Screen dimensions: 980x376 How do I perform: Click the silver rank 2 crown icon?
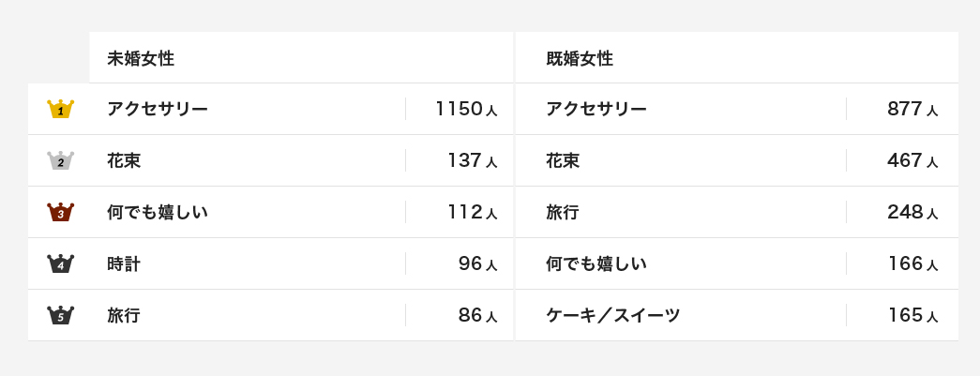pos(61,160)
